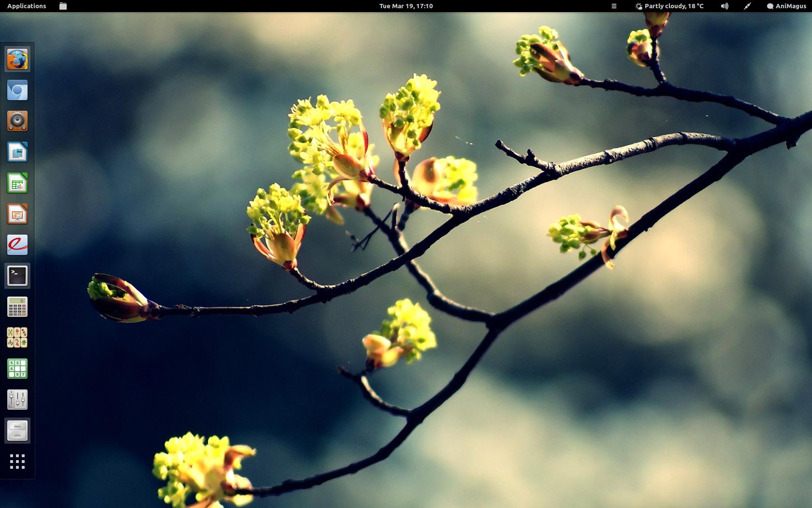Show all applications grid
Viewport: 812px width, 508px height.
pos(17,462)
